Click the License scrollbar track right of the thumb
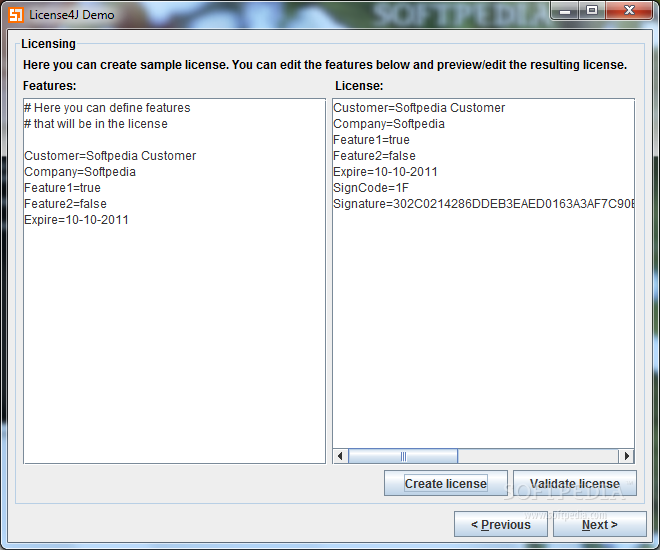The height and width of the screenshot is (550, 660). click(x=538, y=456)
